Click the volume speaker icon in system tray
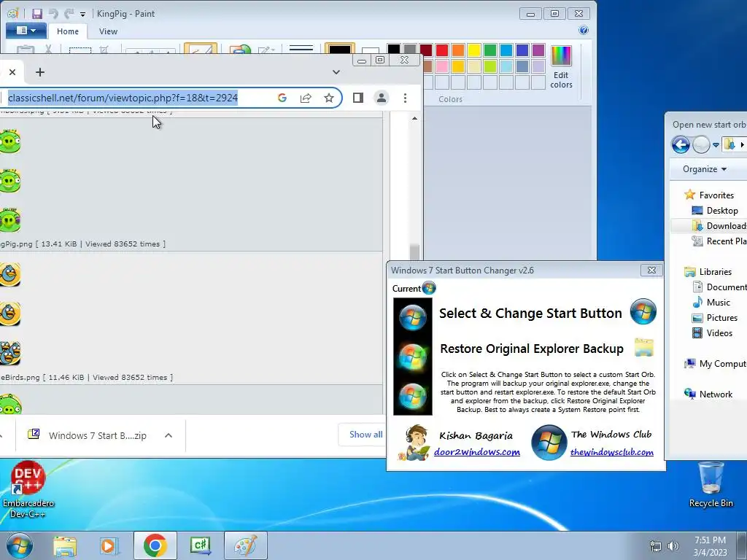This screenshot has height=560, width=747. [673, 546]
